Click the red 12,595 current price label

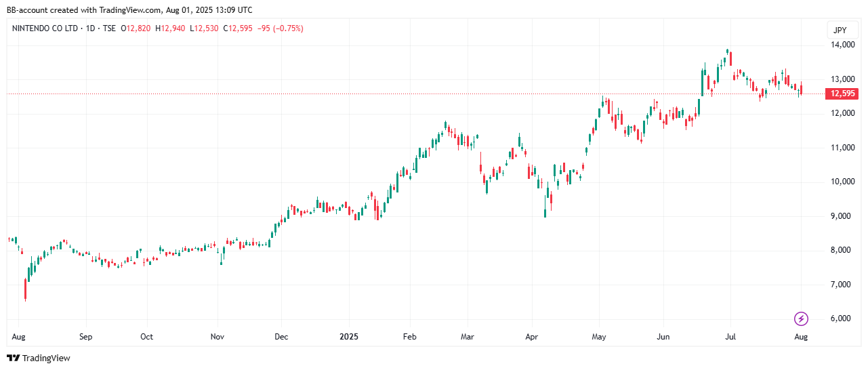[842, 94]
